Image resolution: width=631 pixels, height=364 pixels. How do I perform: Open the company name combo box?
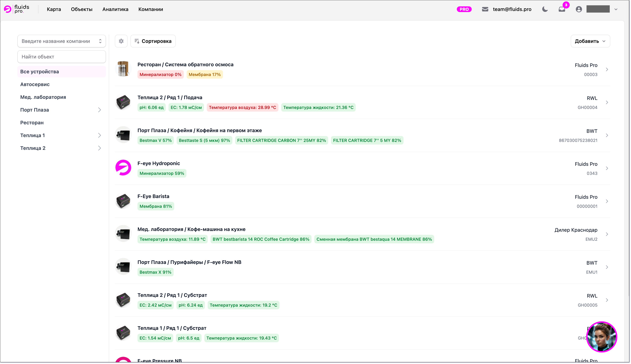[61, 41]
